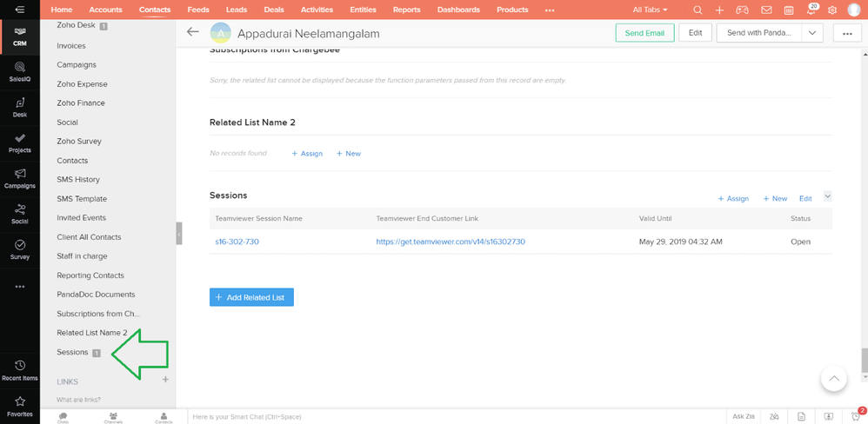Switch to the Reports tab

(x=406, y=10)
